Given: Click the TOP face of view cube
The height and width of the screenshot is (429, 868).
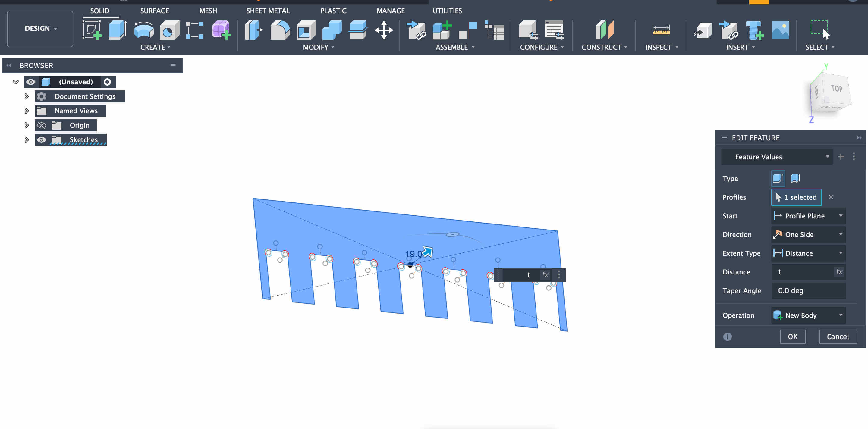Looking at the screenshot, I should 836,89.
